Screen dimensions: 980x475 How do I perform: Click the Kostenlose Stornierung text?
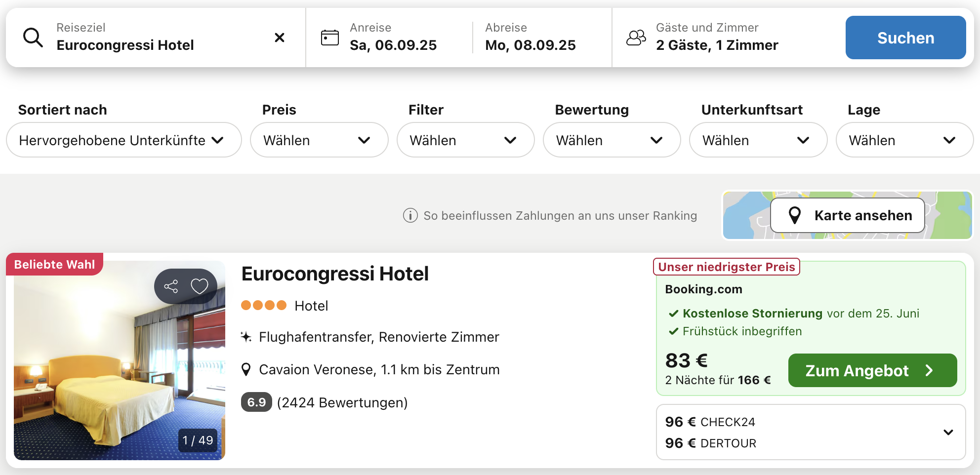[752, 314]
